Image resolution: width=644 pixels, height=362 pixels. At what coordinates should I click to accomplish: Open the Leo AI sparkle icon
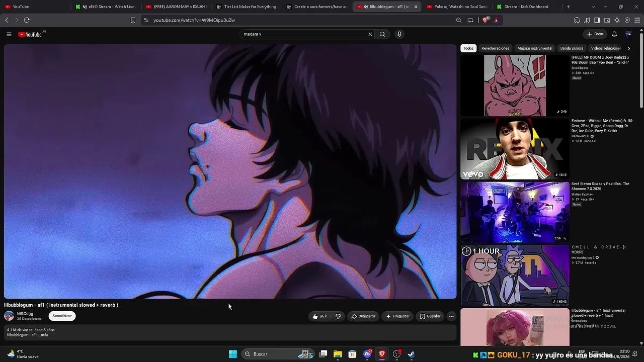617,20
